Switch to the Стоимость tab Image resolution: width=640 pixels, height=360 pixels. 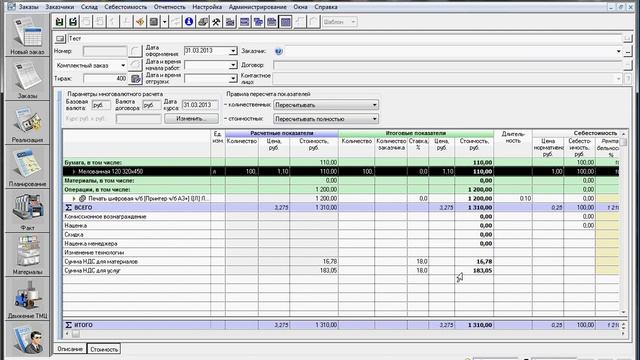104,349
